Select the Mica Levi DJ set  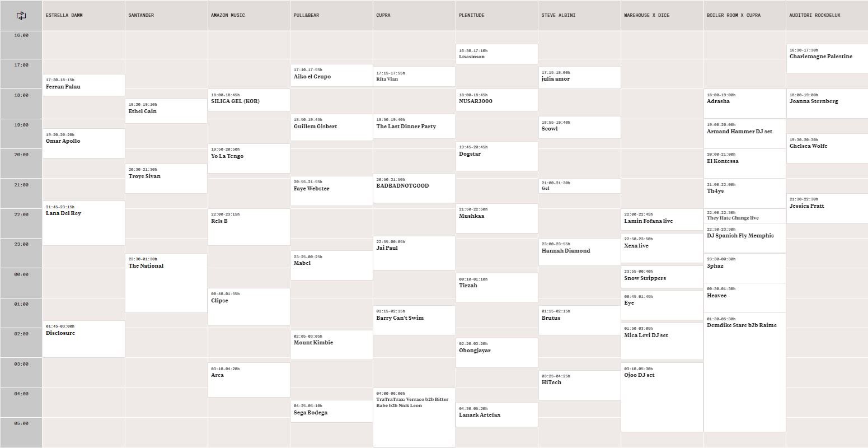point(661,340)
